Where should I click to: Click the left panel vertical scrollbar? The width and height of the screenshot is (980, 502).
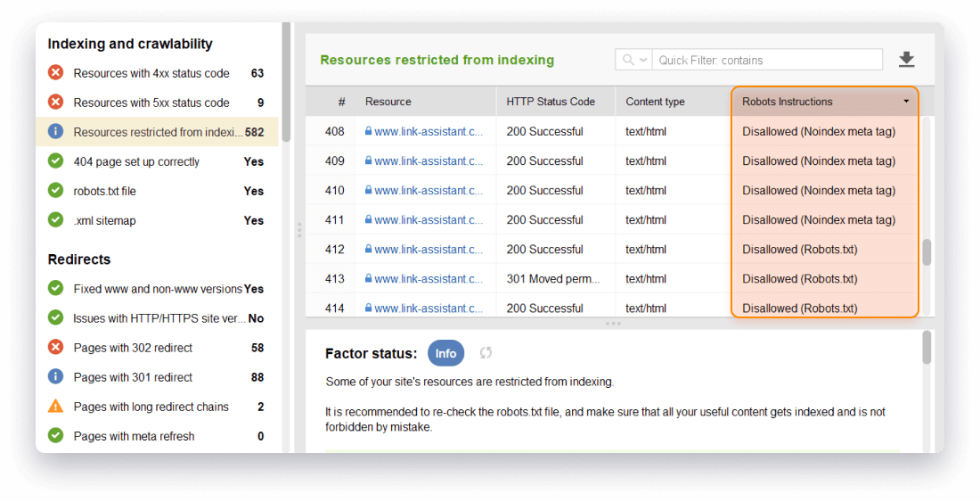(x=286, y=83)
